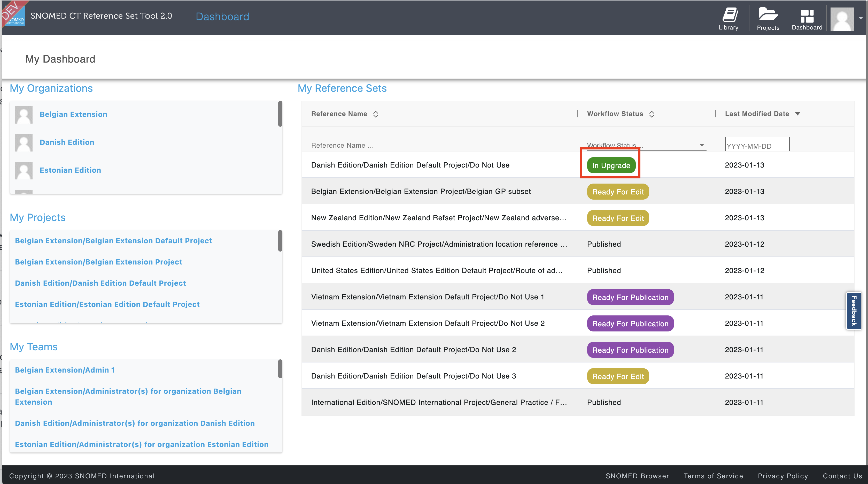This screenshot has width=868, height=484.
Task: Click Published status of Swedish Edition row
Action: 604,244
